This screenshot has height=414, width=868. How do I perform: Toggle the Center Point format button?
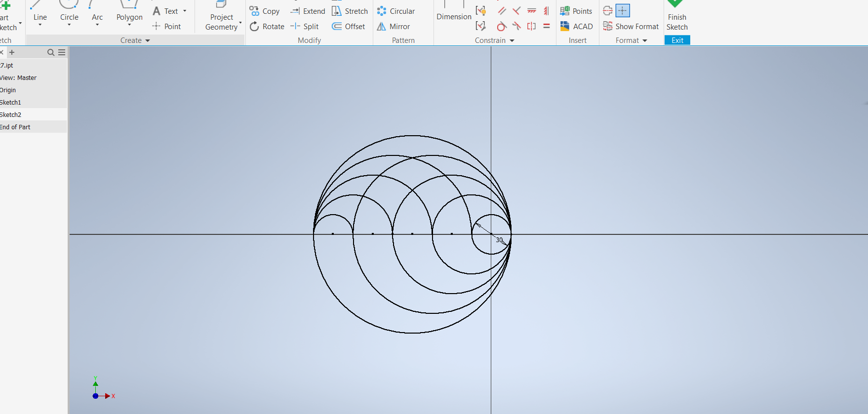[623, 11]
